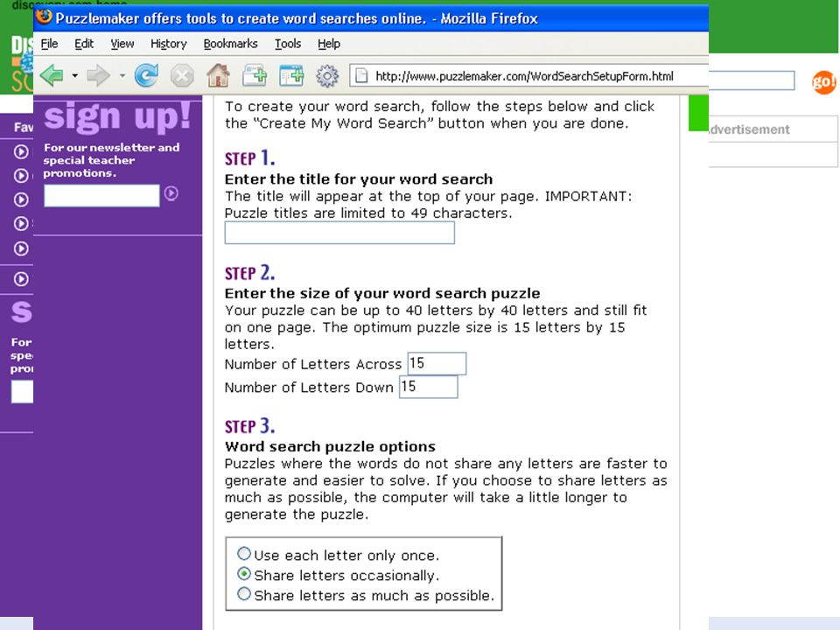Submit newsletter signup with the round arrow
The width and height of the screenshot is (840, 630).
coord(171,193)
